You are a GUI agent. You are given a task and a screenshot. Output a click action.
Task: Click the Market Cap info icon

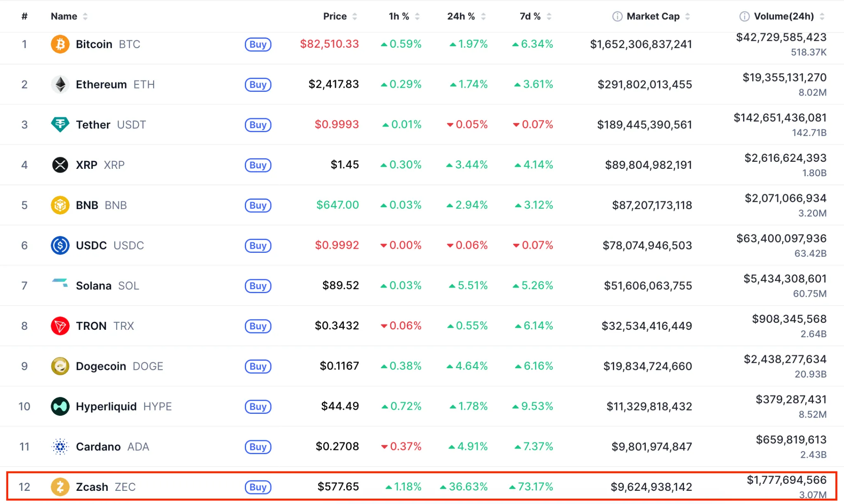617,16
